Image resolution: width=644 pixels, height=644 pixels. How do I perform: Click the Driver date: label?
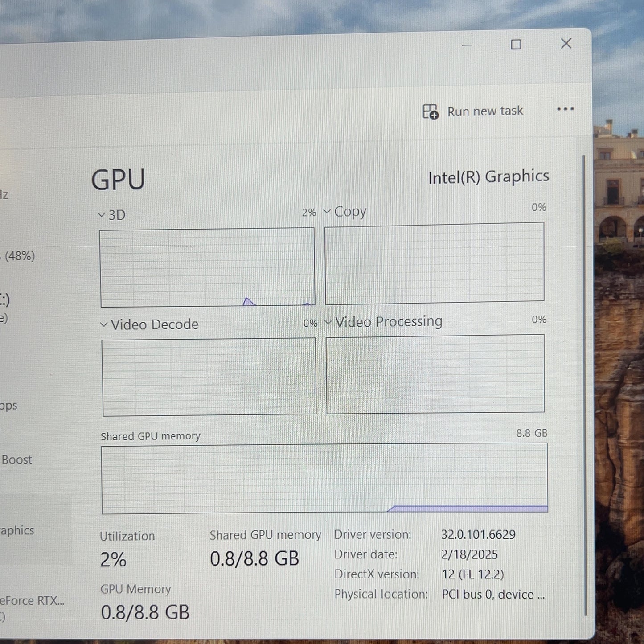point(365,554)
